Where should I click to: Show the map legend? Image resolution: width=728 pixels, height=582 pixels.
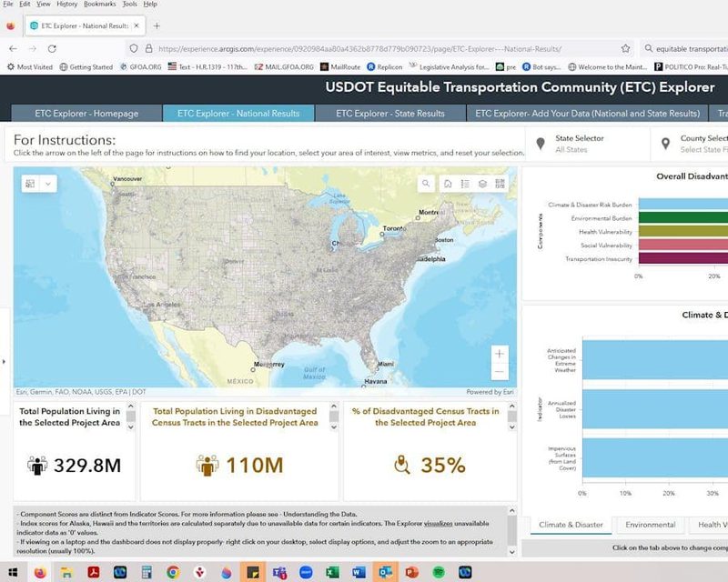(465, 184)
